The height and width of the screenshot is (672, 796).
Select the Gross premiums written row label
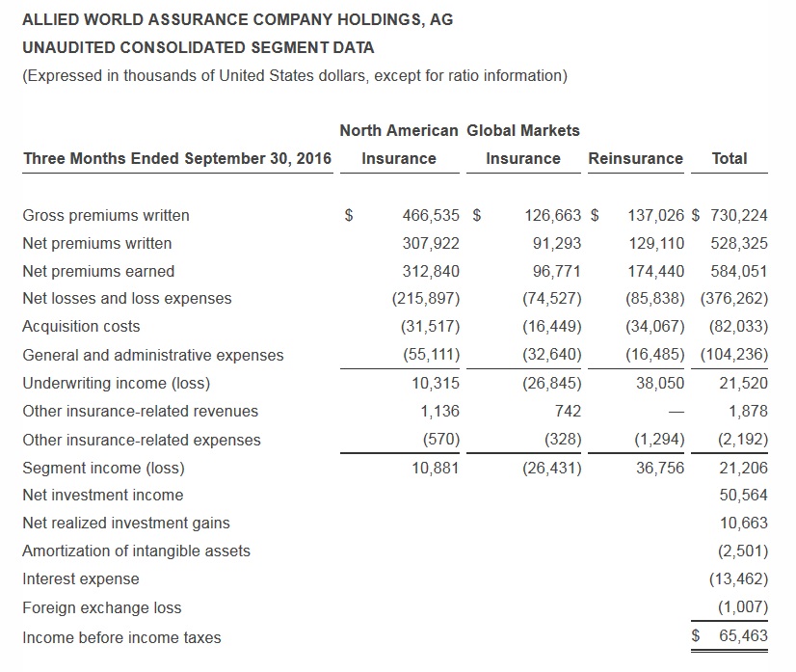[106, 215]
